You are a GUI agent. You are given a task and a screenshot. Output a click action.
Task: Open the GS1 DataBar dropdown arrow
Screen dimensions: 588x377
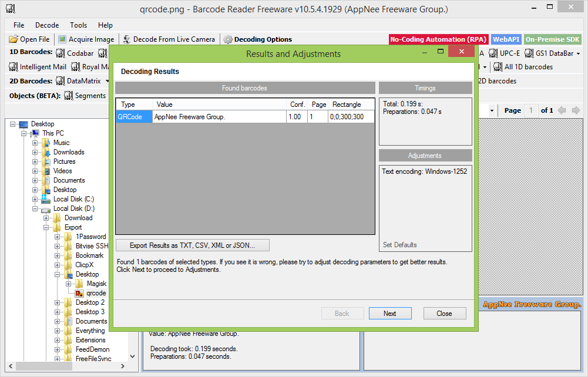(578, 53)
